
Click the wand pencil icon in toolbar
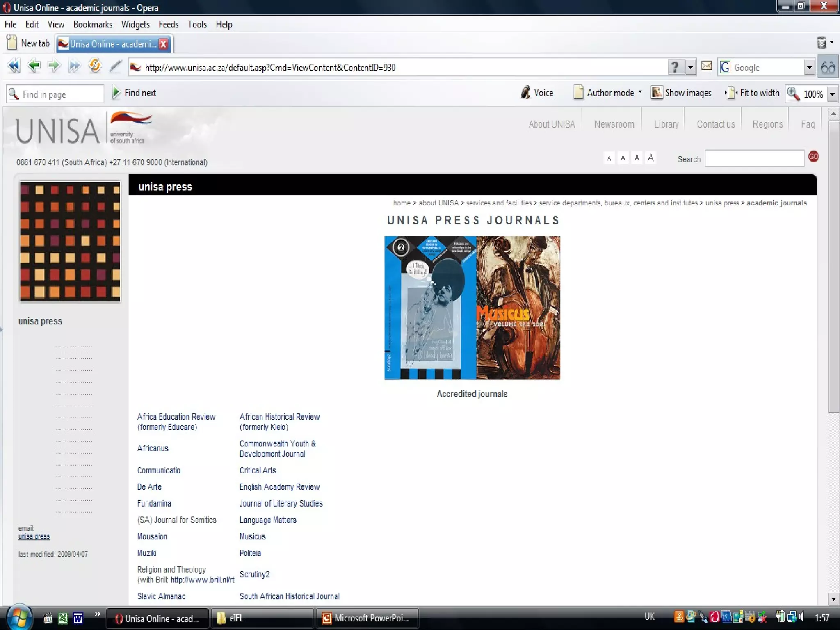pos(116,66)
